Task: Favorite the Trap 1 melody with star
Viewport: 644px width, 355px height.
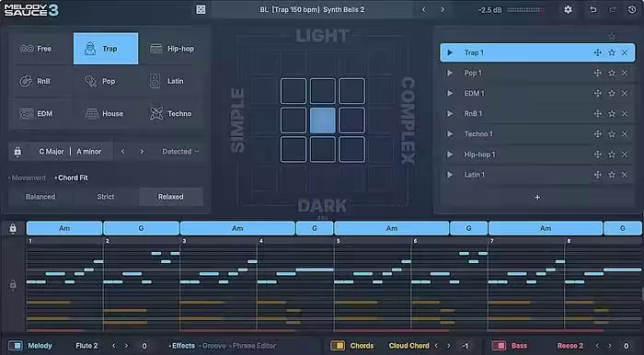Action: [612, 52]
